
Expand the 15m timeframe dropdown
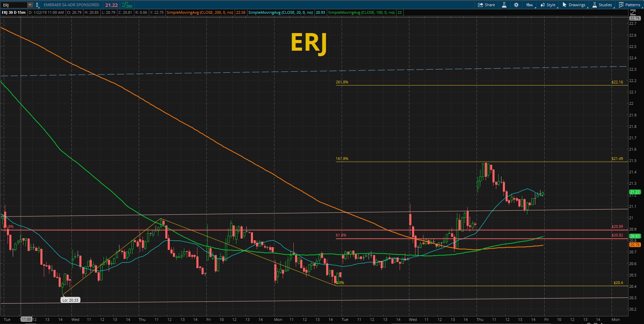pos(529,5)
